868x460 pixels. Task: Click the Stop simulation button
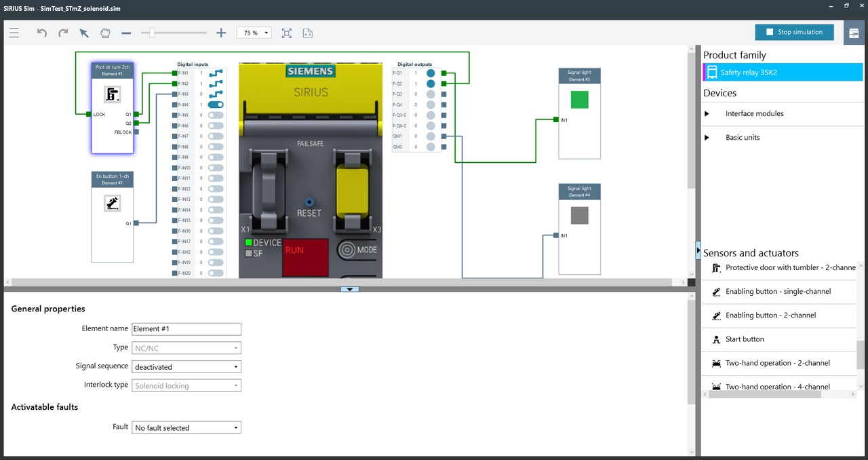click(794, 32)
